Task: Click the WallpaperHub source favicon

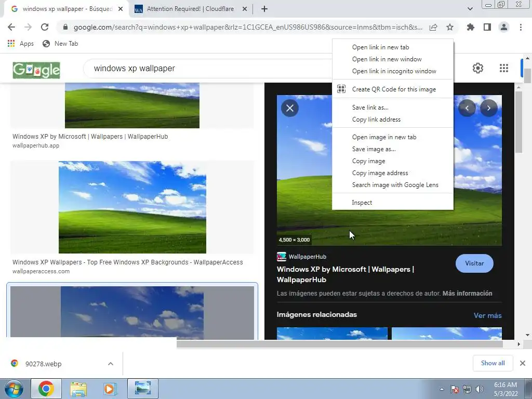Action: [x=281, y=257]
